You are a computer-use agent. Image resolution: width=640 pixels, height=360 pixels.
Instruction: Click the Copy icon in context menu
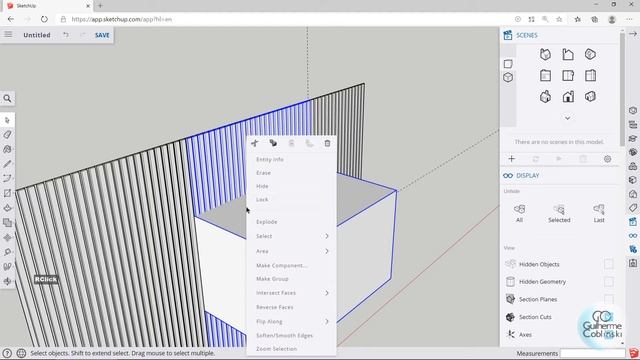(273, 143)
